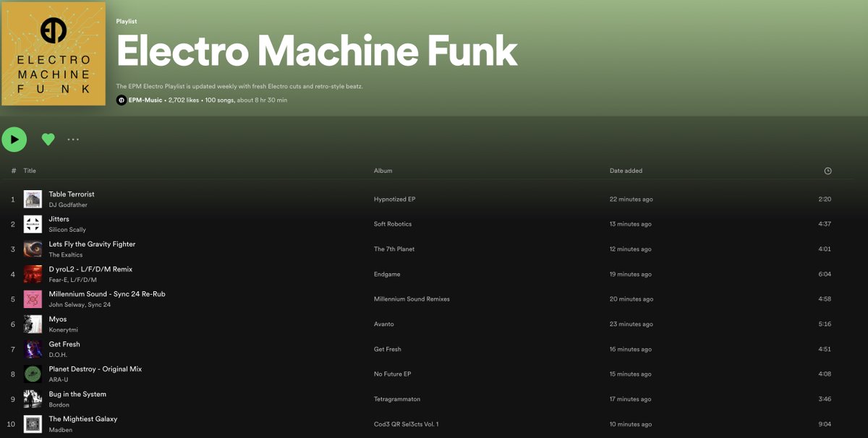Click Planet Destroy green artwork
868x438 pixels.
[x=33, y=374]
